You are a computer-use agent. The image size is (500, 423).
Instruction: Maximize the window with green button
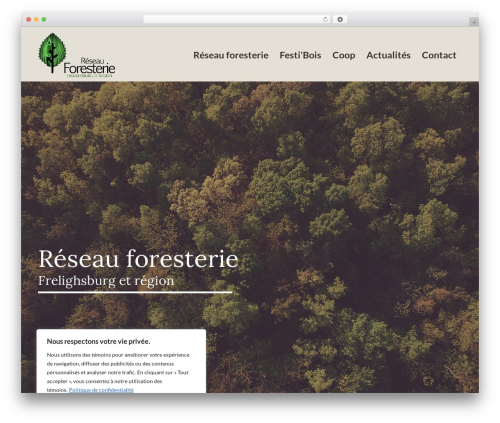click(44, 20)
